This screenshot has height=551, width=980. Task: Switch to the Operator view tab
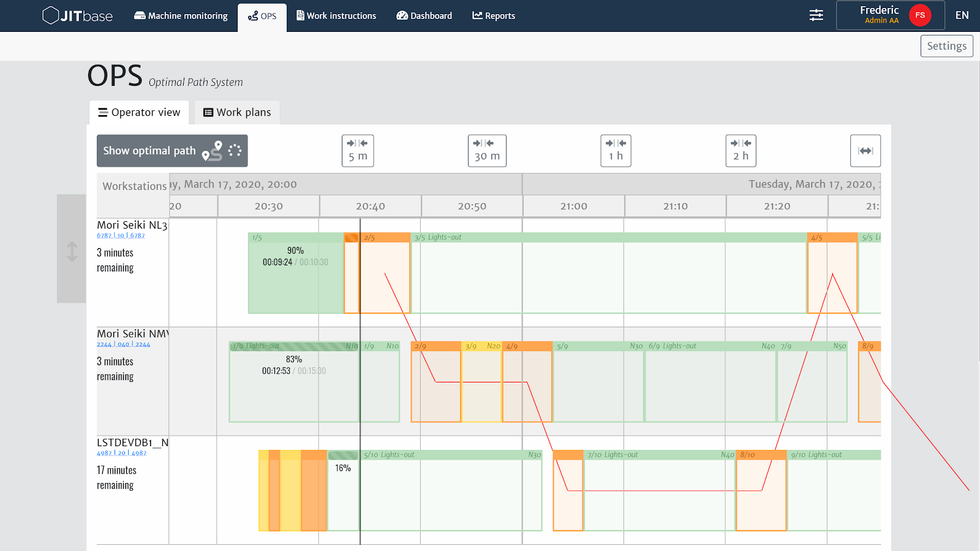(x=140, y=112)
